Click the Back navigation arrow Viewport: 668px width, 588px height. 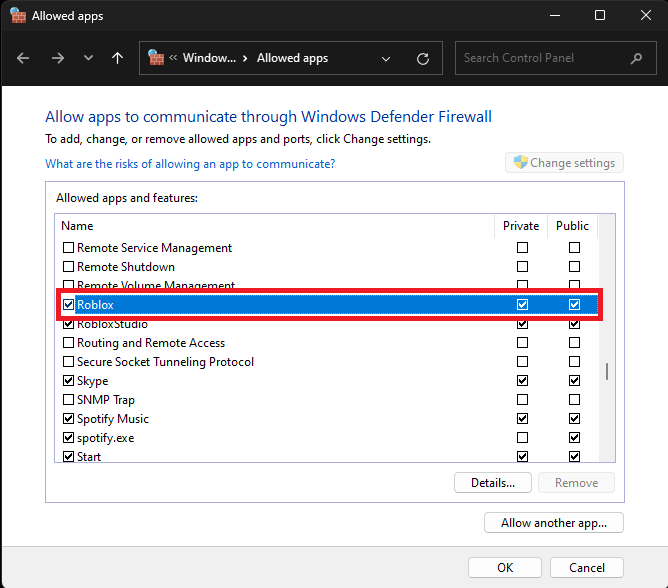tap(24, 58)
